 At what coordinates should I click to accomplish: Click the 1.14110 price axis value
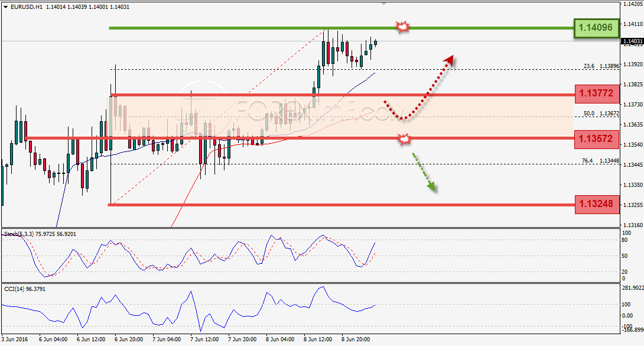point(633,24)
